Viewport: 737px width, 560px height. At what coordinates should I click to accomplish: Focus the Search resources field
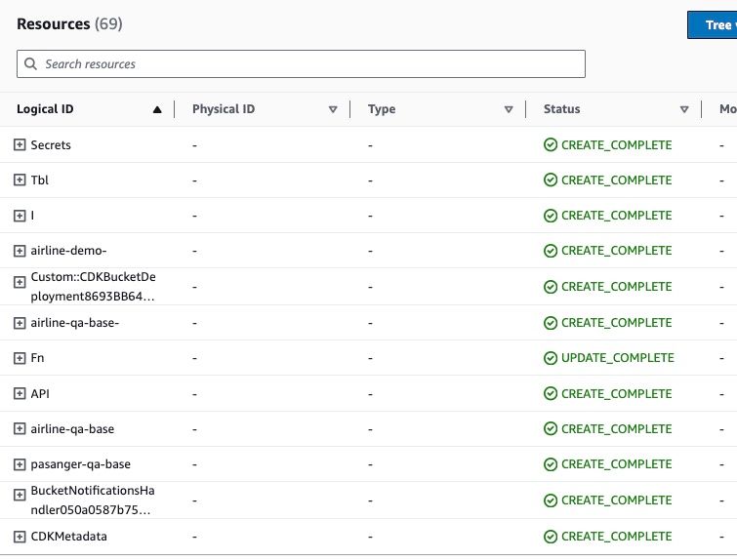click(x=301, y=63)
